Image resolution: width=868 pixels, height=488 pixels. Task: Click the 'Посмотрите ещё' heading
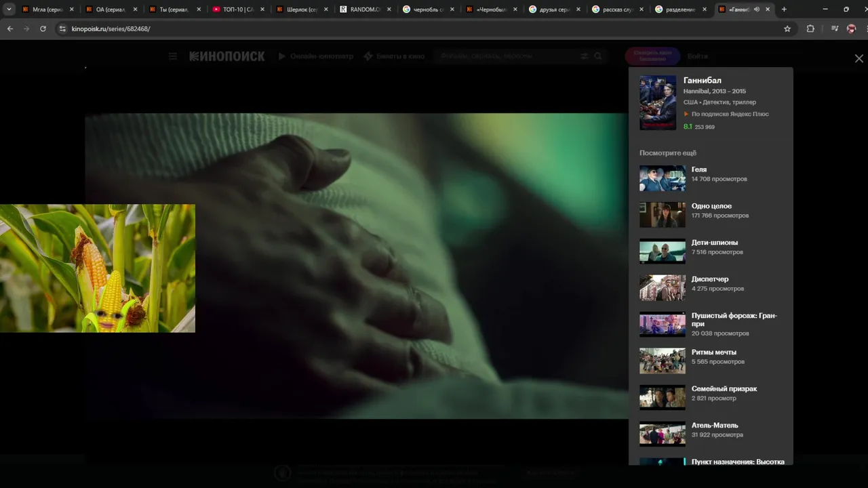pos(668,153)
